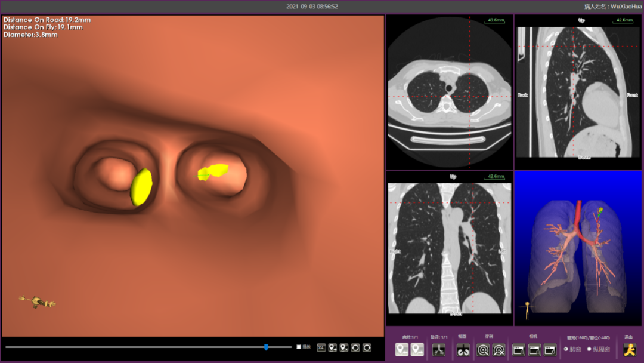Click the 42.6mm label on sagittal view

pyautogui.click(x=624, y=20)
